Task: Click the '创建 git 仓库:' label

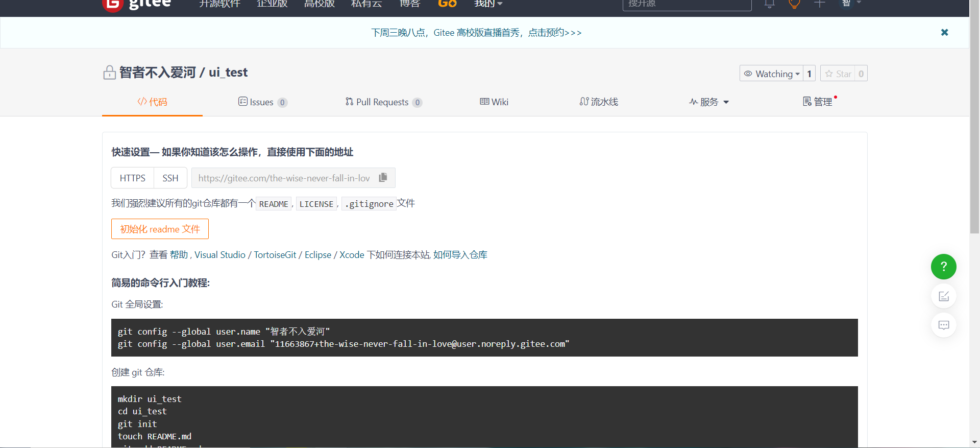Action: 138,372
